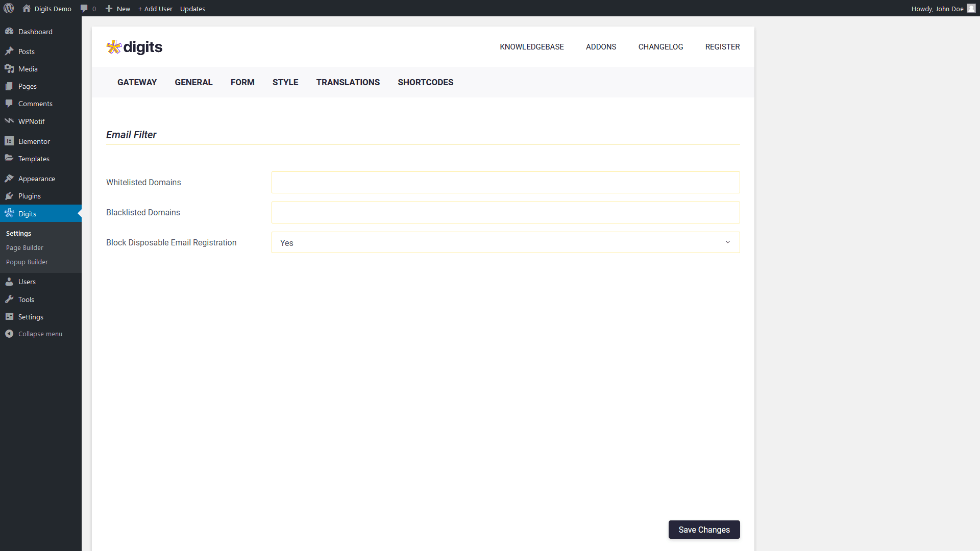Click the Digits asterisk icon in sidebar
980x551 pixels.
(9, 213)
